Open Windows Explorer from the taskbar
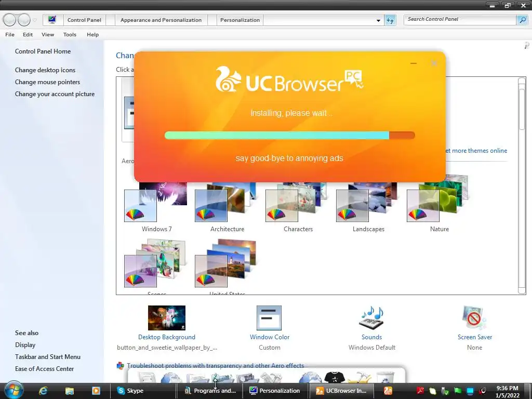Screen dimensions: 532x399 click(x=70, y=391)
